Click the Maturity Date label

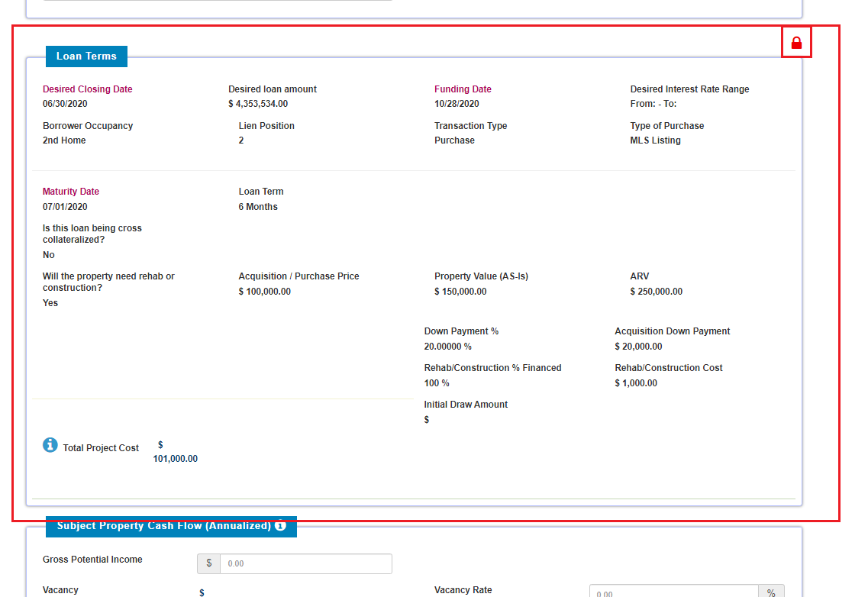coord(71,192)
